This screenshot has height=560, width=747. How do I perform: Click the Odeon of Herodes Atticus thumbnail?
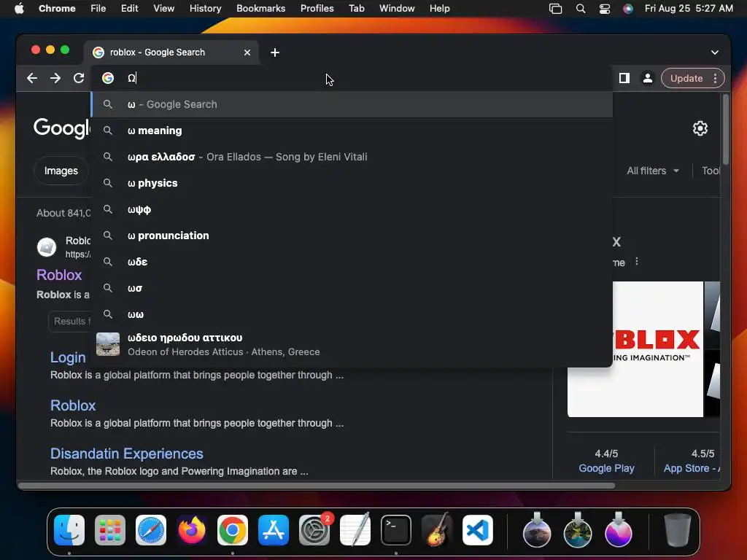tap(108, 344)
